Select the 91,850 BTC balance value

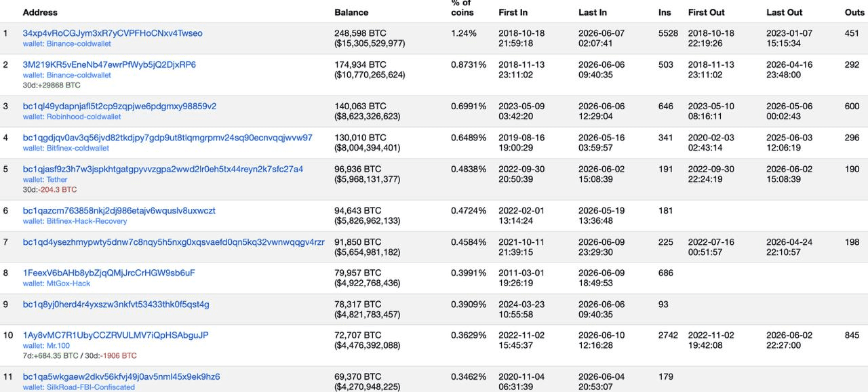coord(358,242)
